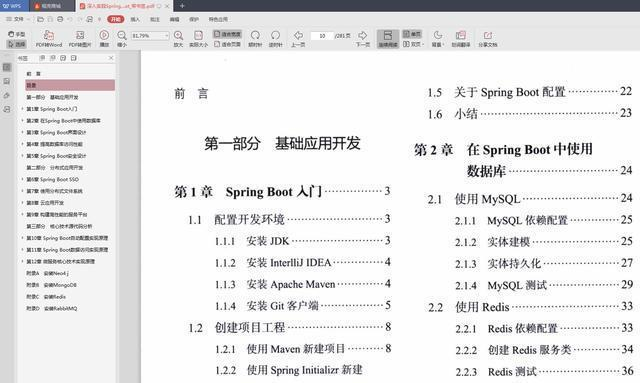Switch to double page (双页) layout
This screenshot has width=640, height=383.
point(413,44)
